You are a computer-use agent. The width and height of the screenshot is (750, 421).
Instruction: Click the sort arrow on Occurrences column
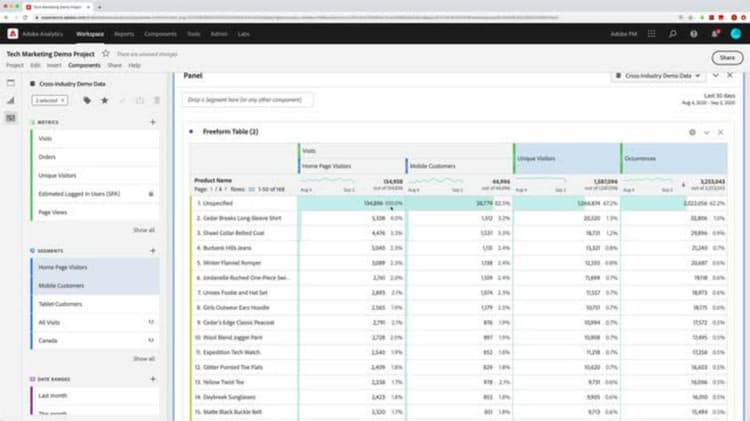(683, 185)
